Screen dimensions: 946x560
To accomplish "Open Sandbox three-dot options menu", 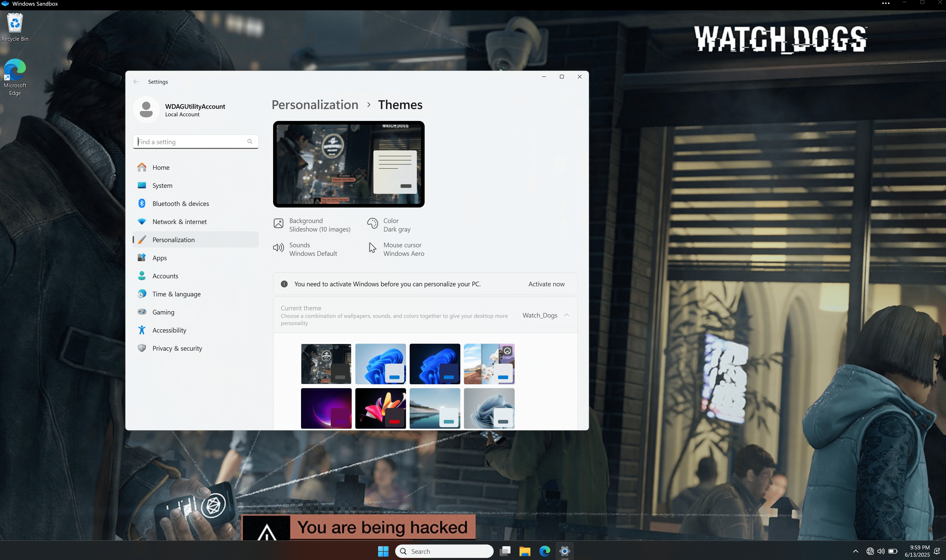I will coord(885,3).
